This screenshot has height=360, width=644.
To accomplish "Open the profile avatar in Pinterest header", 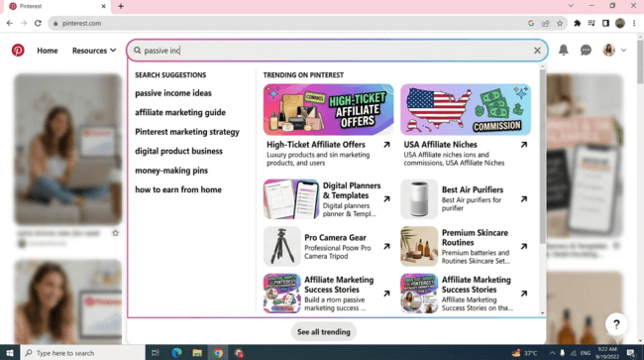I will (608, 51).
